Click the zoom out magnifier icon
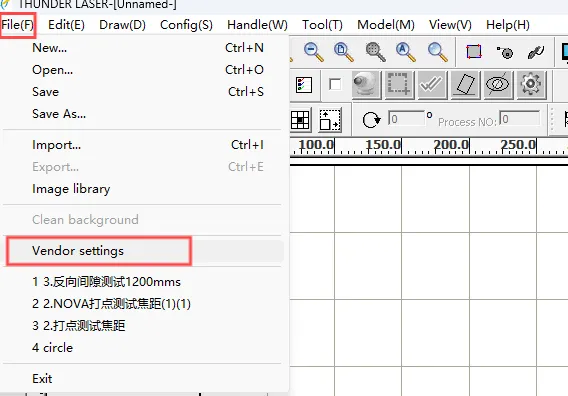This screenshot has width=568, height=396. [x=313, y=52]
